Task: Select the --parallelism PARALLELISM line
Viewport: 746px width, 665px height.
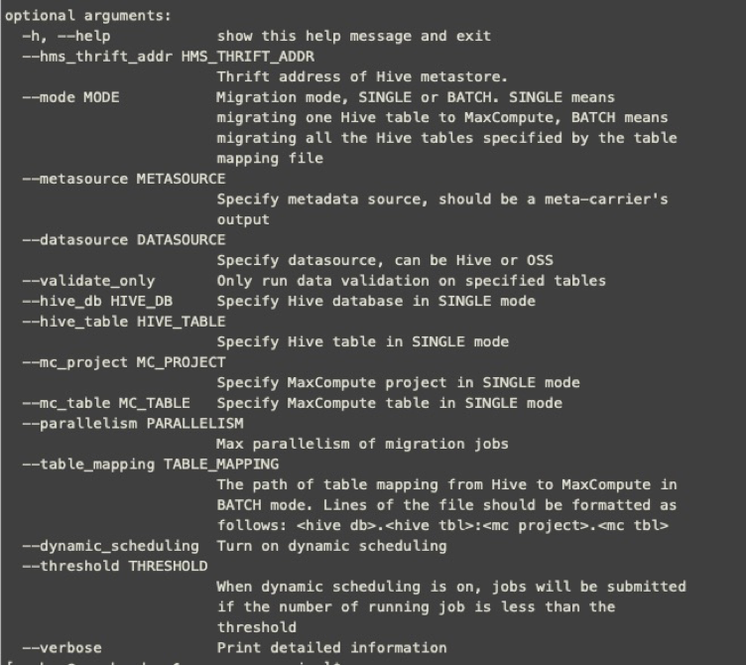Action: click(133, 423)
